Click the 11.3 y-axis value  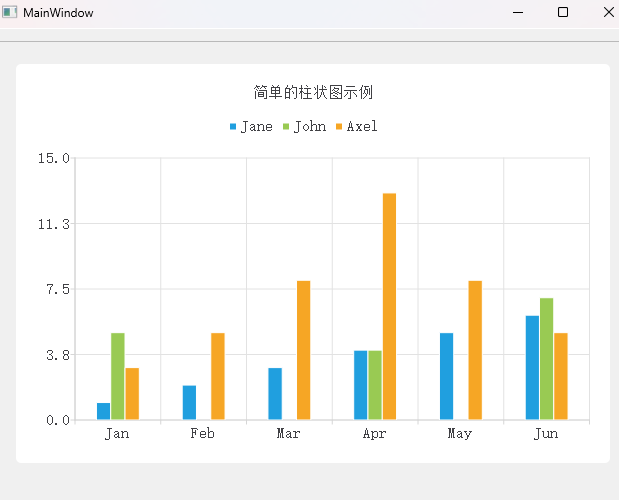point(54,225)
